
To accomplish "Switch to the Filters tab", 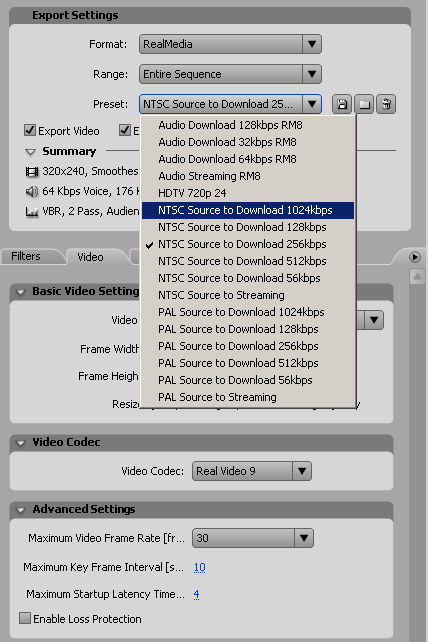I will coord(26,256).
